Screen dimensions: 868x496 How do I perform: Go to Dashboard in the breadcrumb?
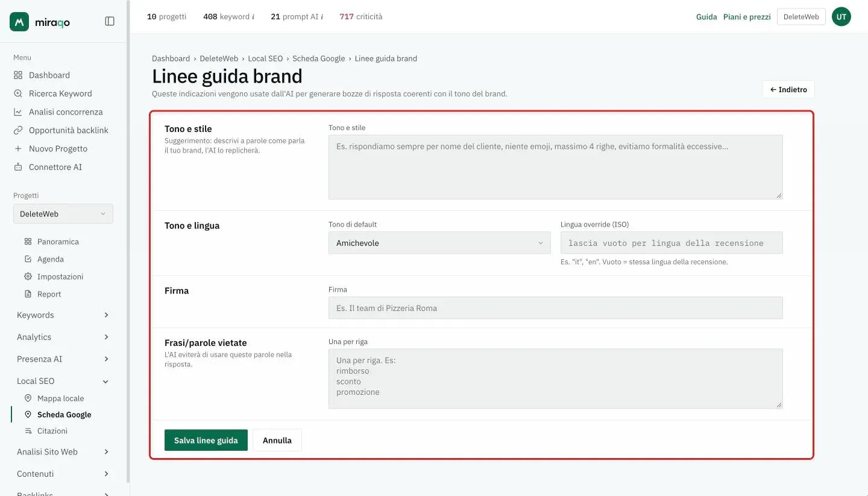pos(171,58)
